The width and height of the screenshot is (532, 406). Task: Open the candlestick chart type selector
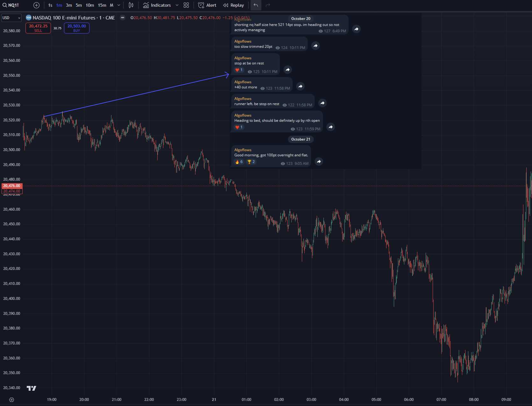[131, 5]
